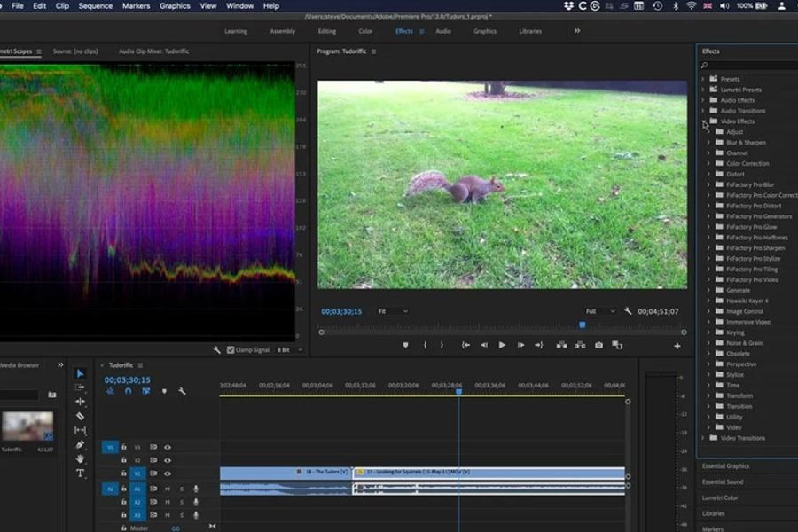Mute audio track A1
Image resolution: width=798 pixels, height=532 pixels.
(168, 489)
